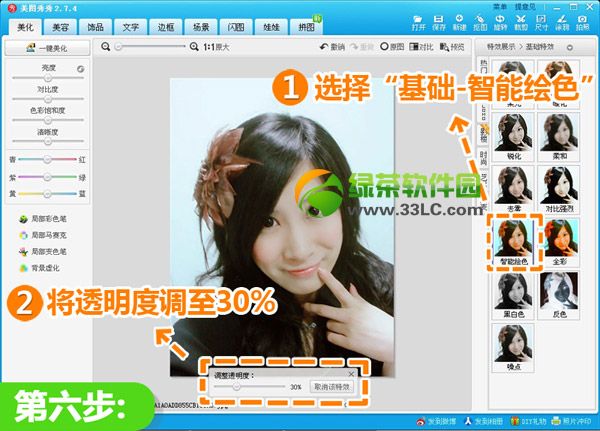Click the 对比度 contrast slider handle

tap(47, 99)
